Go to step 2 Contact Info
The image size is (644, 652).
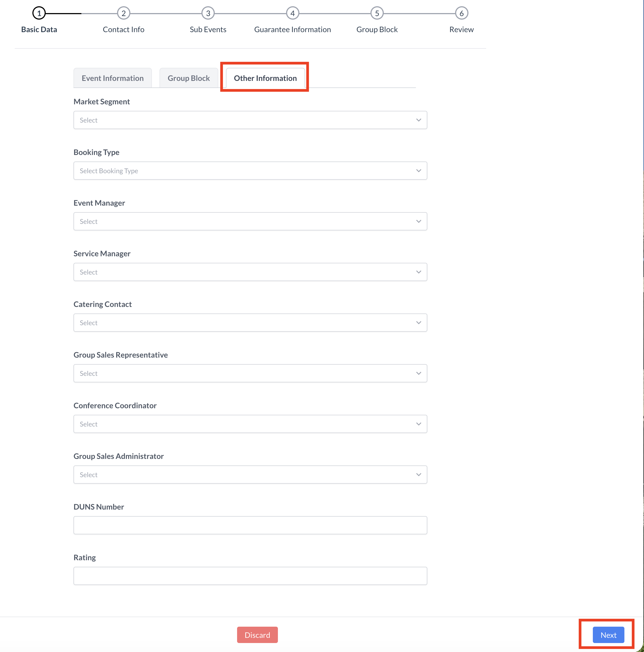(x=124, y=14)
